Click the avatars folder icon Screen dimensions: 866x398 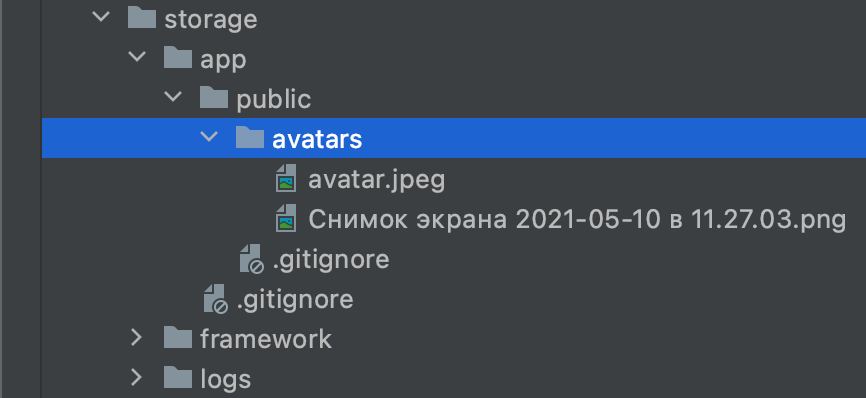click(x=250, y=138)
